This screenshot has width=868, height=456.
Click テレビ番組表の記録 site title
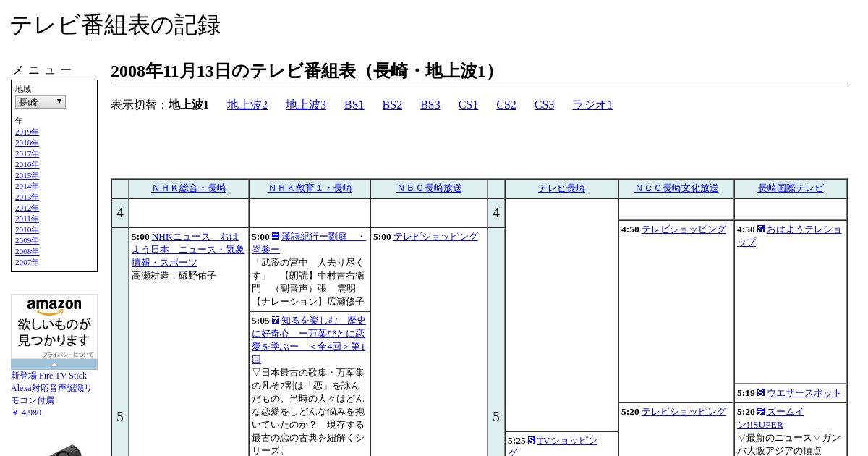pyautogui.click(x=115, y=25)
